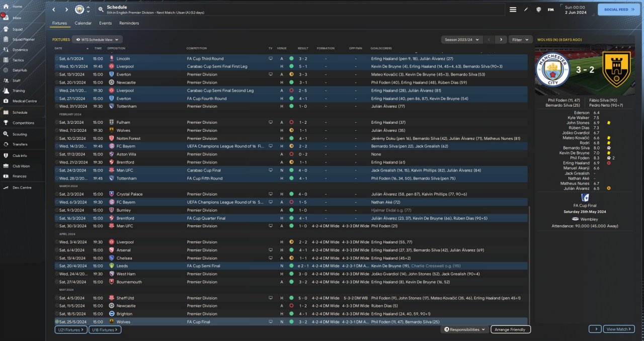Image resolution: width=644 pixels, height=341 pixels.
Task: Expand the WTS Schedule View dropdown
Action: (x=98, y=39)
